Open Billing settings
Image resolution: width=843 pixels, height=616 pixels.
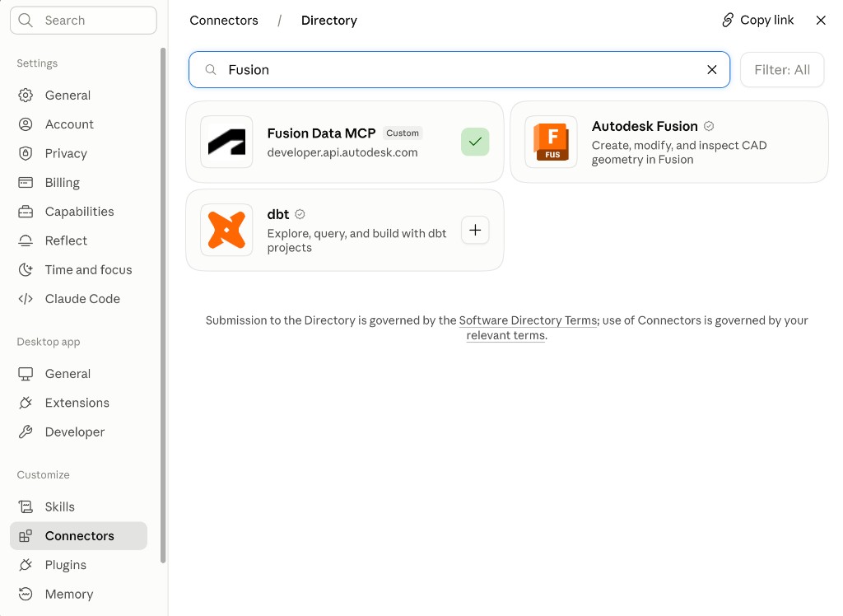(78, 182)
